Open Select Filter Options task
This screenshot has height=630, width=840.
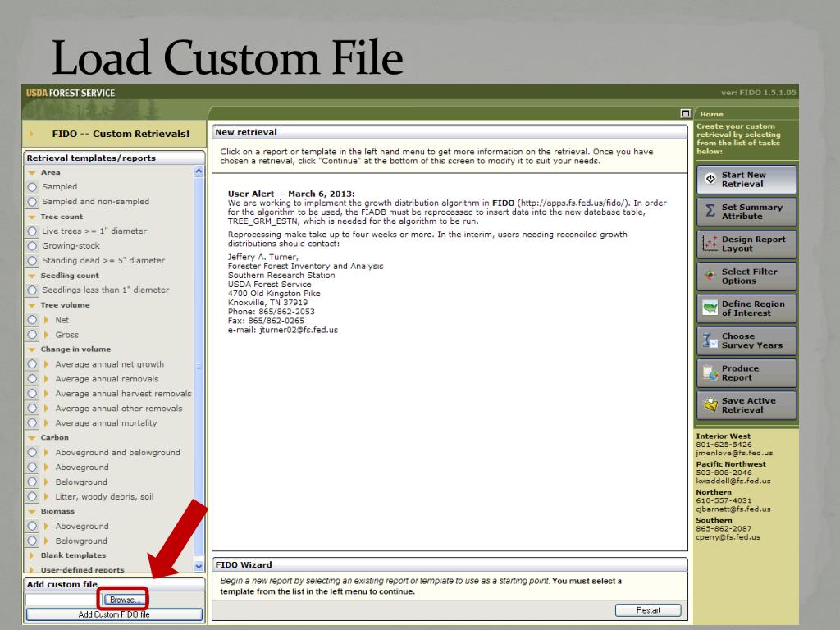coord(746,276)
